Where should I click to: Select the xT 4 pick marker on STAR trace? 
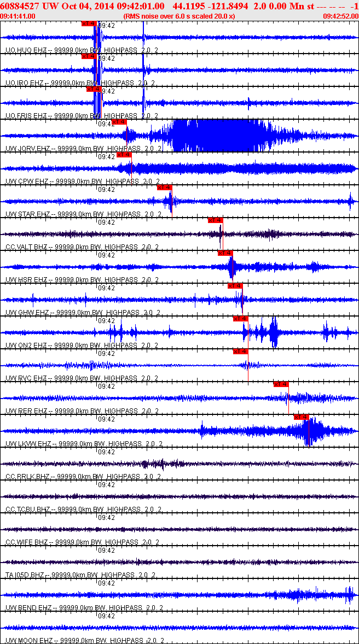[x=165, y=188]
